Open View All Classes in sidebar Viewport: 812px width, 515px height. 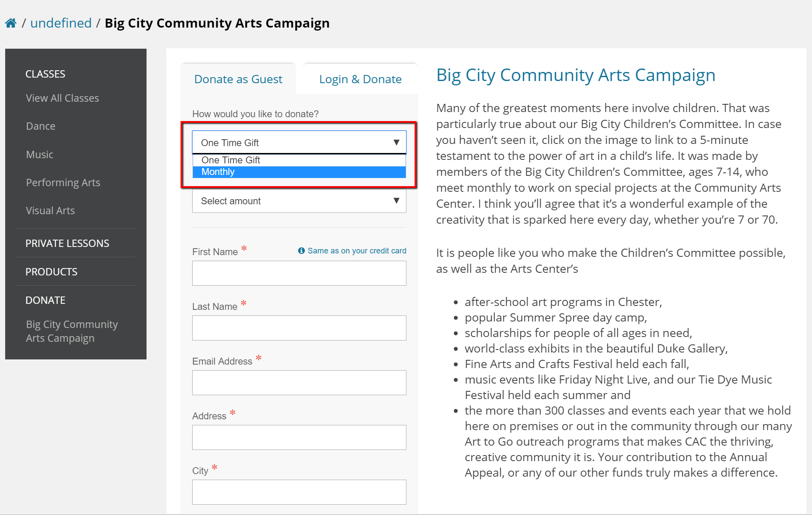pos(62,98)
